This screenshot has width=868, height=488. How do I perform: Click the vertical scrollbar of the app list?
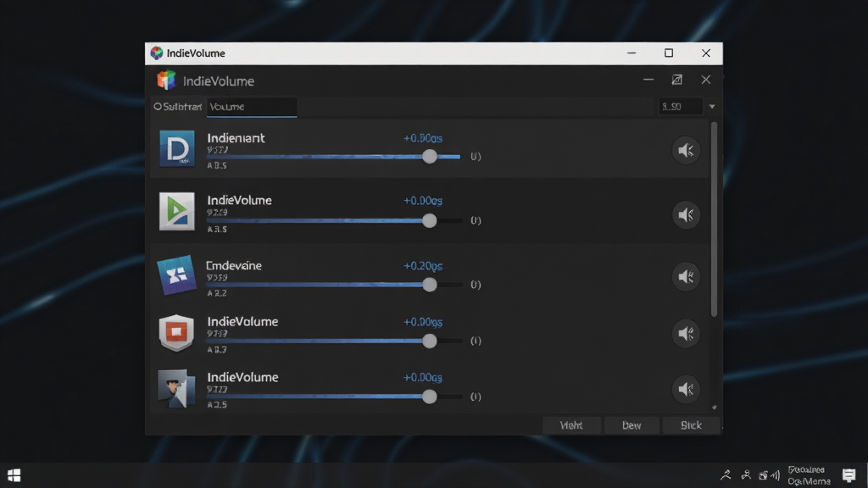(x=714, y=219)
